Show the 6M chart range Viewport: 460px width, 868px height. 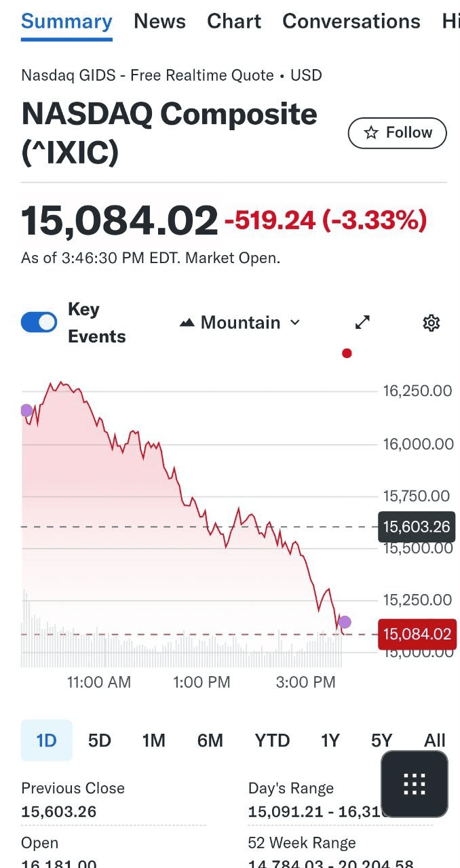tap(210, 741)
